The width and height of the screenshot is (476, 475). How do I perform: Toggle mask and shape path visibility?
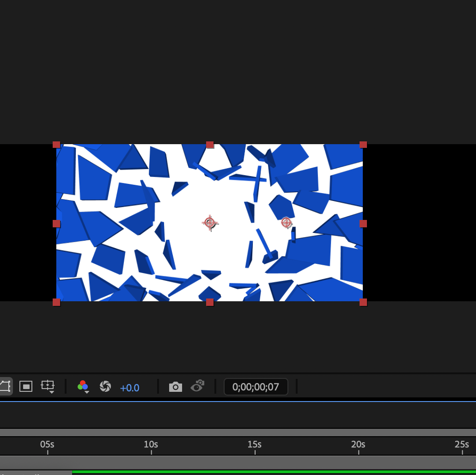[x=5, y=386]
